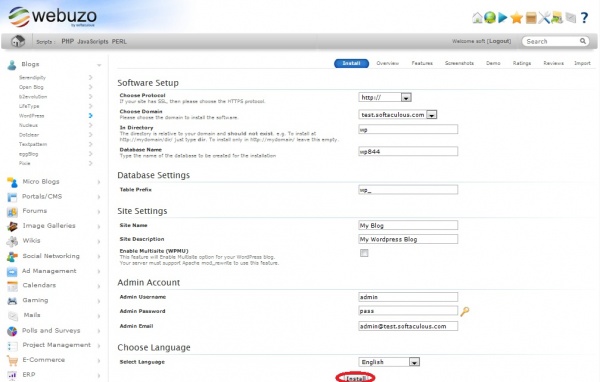Click the cardboard box icon
The height and width of the screenshot is (382, 600).
pyautogui.click(x=531, y=18)
